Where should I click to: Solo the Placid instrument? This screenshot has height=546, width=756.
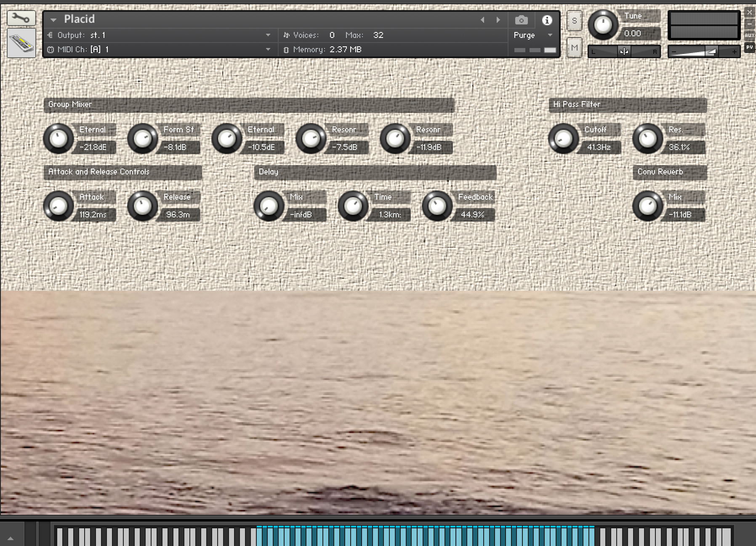(575, 21)
